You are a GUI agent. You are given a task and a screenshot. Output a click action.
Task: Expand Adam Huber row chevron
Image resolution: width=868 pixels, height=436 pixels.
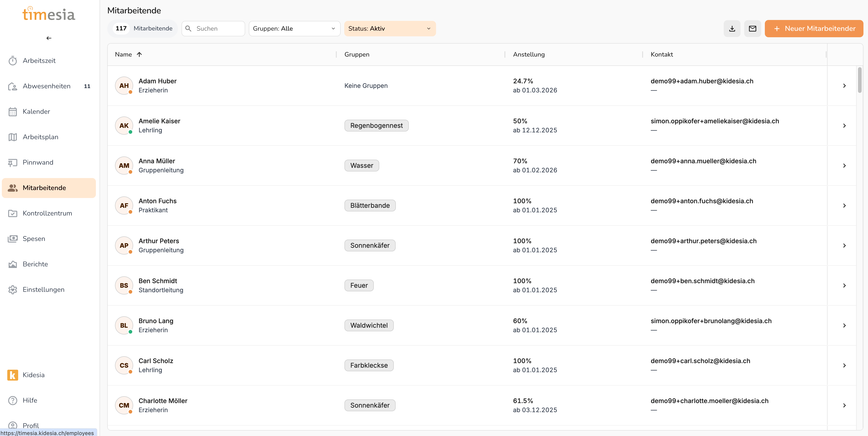844,86
